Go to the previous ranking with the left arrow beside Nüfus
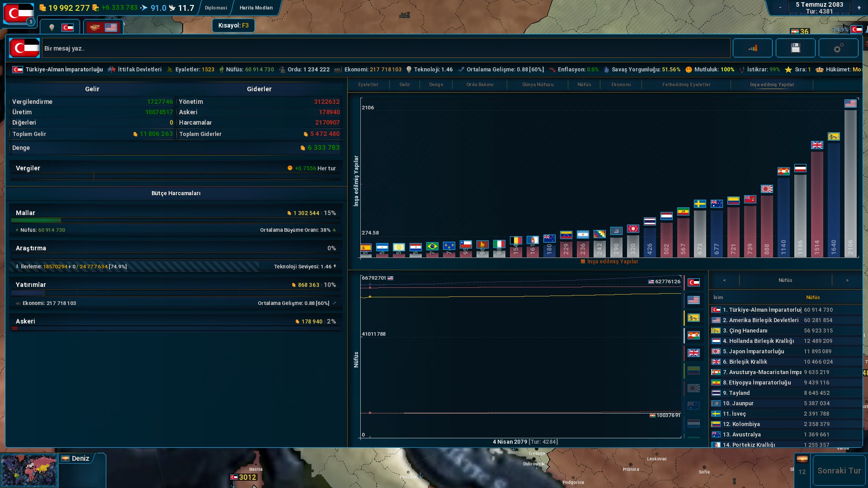The image size is (868, 488). (724, 280)
